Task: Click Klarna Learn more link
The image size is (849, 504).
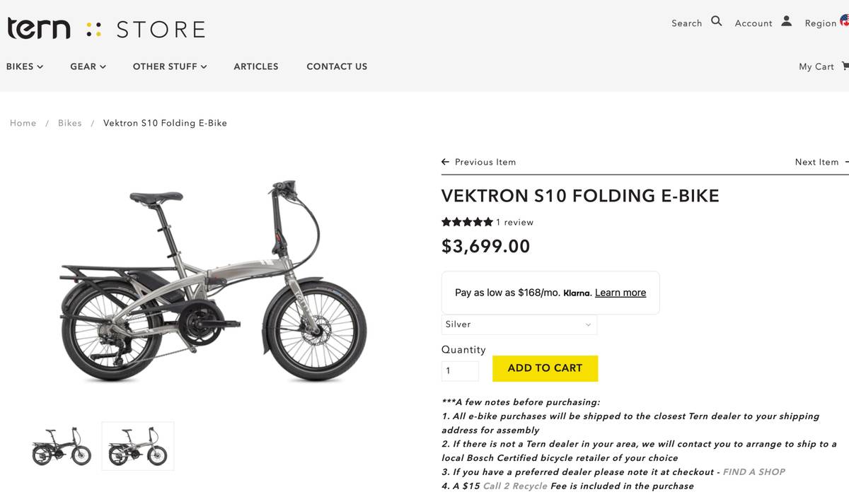Action: (620, 293)
